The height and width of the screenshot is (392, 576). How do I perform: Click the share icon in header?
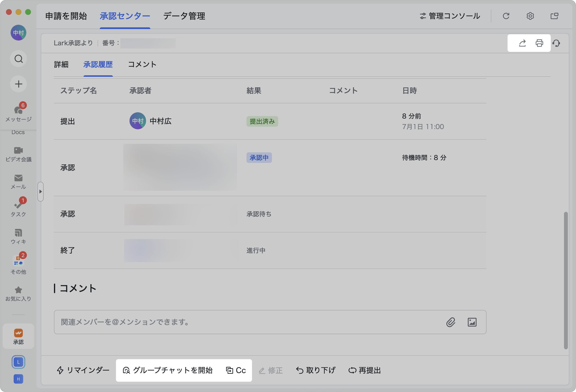[522, 43]
